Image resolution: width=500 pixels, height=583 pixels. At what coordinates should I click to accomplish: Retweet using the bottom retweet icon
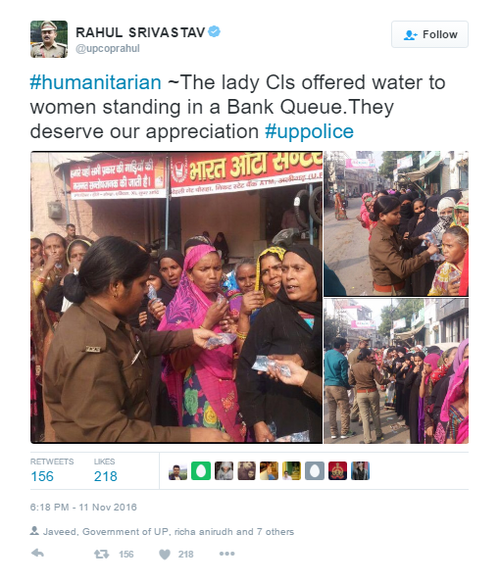point(101,554)
